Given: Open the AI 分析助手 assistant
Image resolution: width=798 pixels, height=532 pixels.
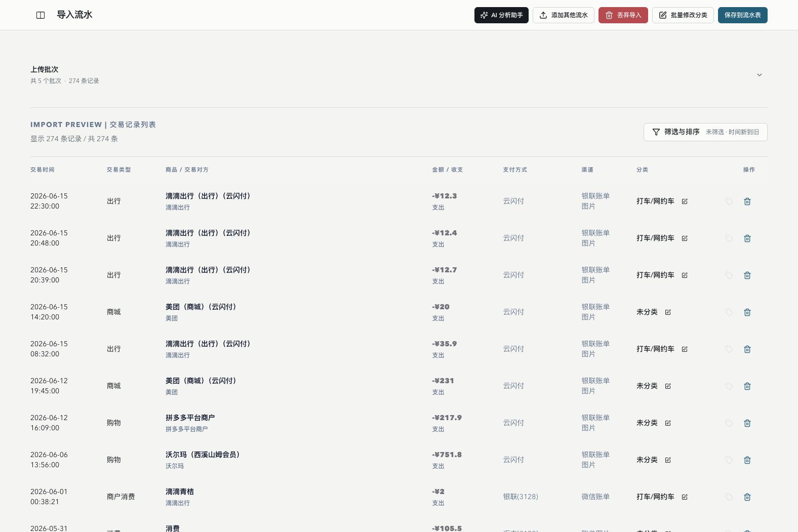Looking at the screenshot, I should (x=501, y=15).
